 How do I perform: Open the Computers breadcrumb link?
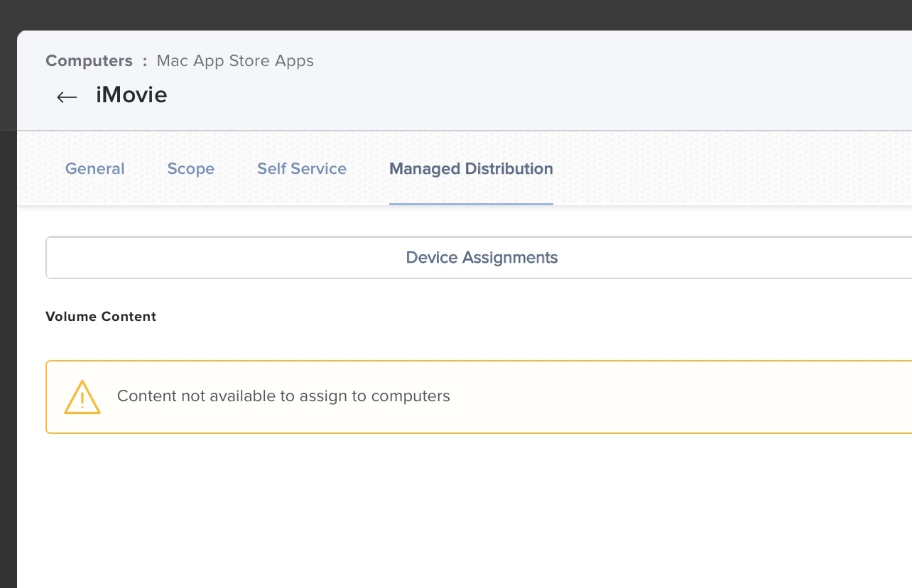point(89,61)
